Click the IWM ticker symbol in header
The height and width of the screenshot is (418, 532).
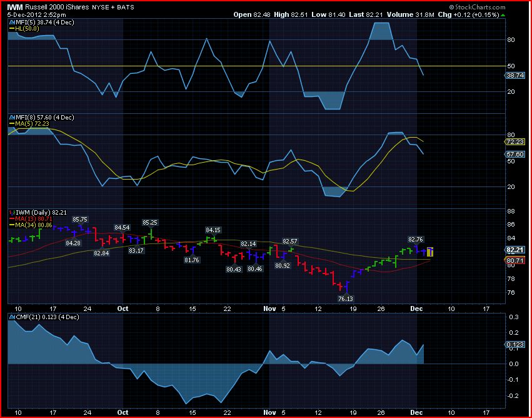tap(15, 7)
